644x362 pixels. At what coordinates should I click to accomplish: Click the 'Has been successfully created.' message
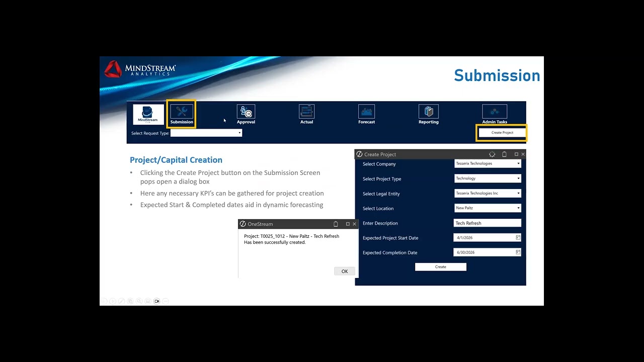tap(275, 242)
